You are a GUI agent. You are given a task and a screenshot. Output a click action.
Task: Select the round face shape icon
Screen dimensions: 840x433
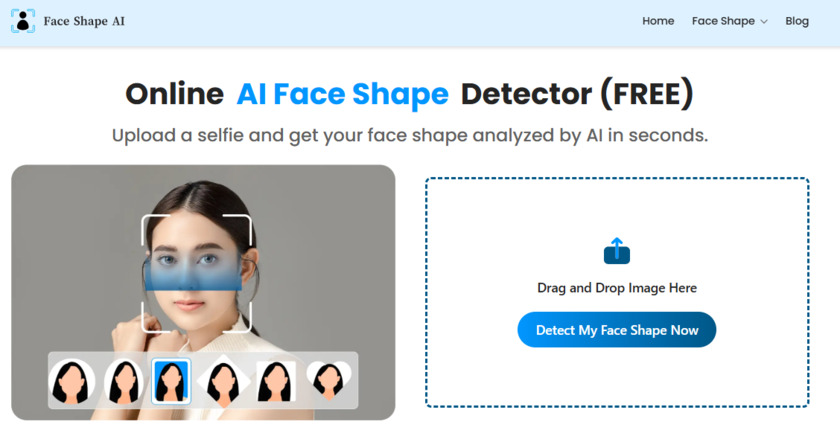72,381
